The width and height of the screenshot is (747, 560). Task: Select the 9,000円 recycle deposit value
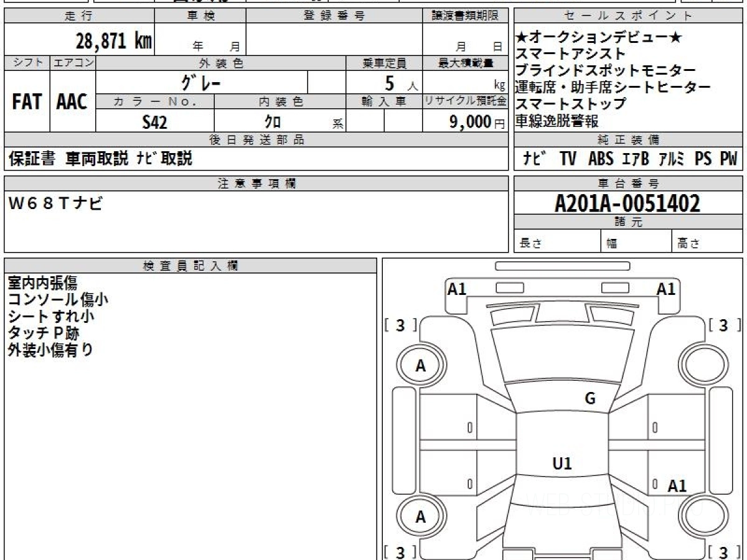click(477, 122)
